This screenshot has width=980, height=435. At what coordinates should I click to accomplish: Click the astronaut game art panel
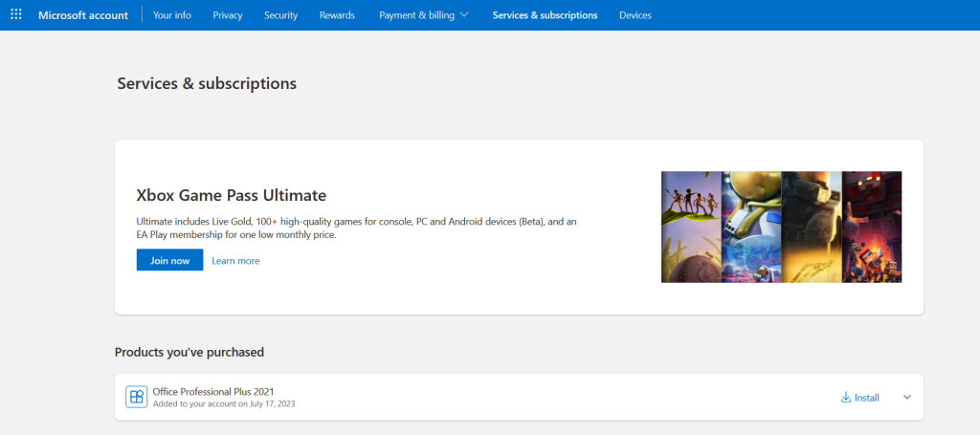751,227
